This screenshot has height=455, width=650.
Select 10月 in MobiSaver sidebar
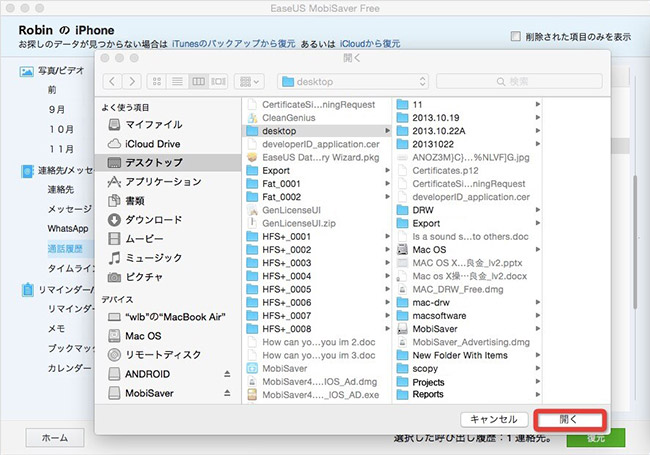click(61, 129)
